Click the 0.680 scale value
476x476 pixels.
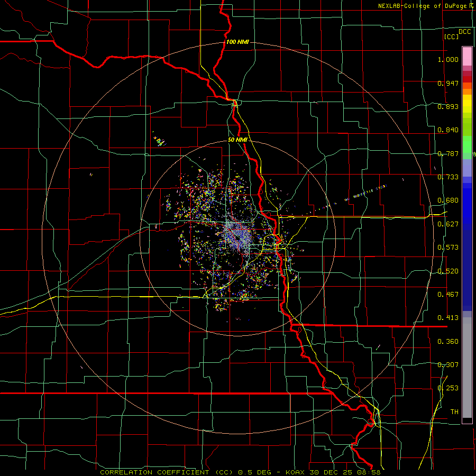pyautogui.click(x=448, y=200)
